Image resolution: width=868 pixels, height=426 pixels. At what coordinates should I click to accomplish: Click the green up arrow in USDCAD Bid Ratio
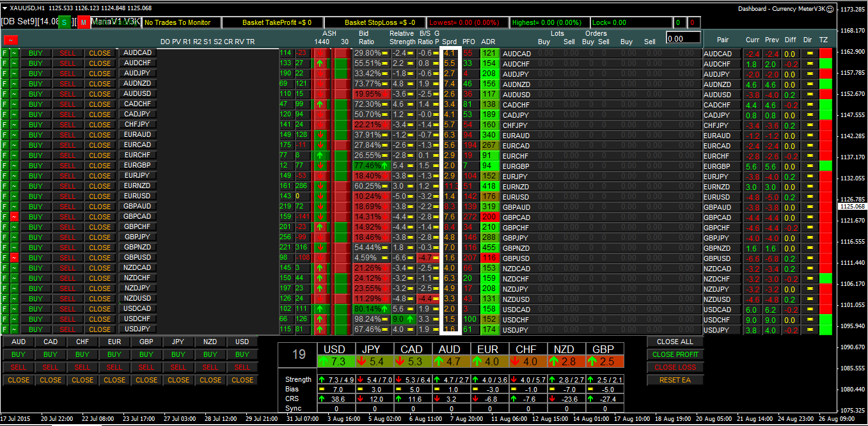385,309
